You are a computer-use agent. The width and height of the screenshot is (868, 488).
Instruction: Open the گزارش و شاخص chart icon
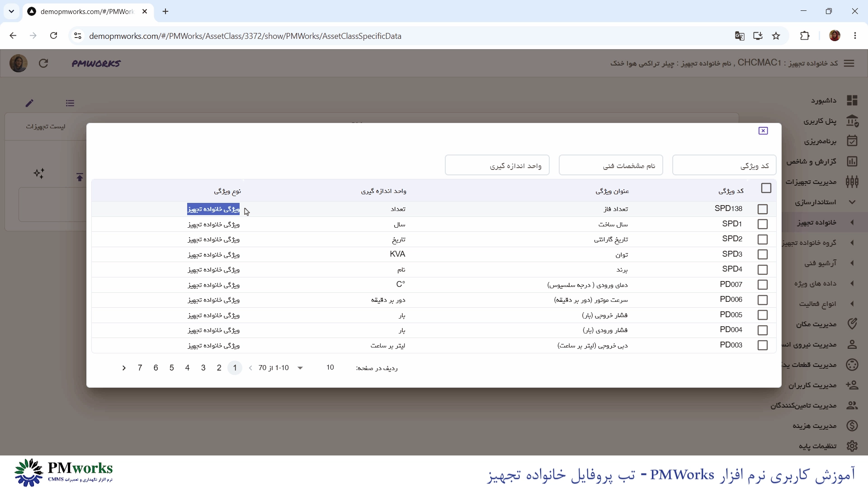(x=852, y=161)
